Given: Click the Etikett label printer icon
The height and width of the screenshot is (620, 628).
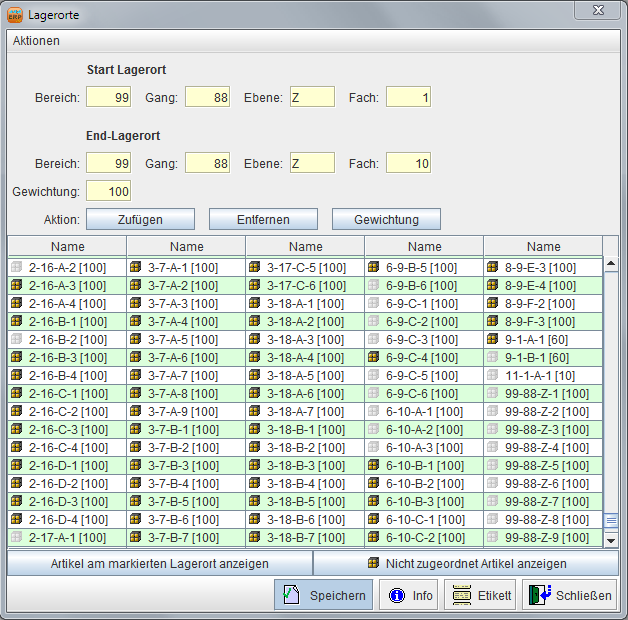Looking at the screenshot, I should point(461,595).
